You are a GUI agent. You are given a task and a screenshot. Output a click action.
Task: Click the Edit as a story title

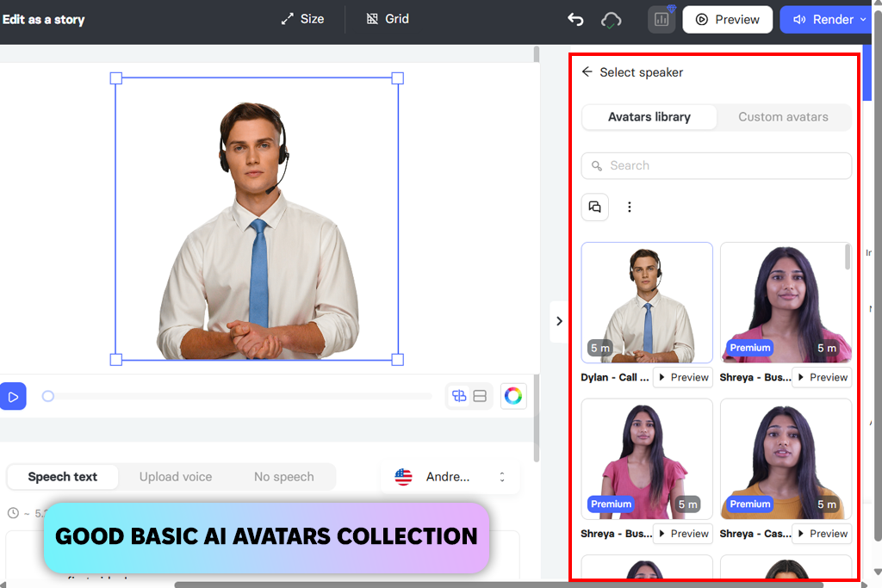point(43,20)
